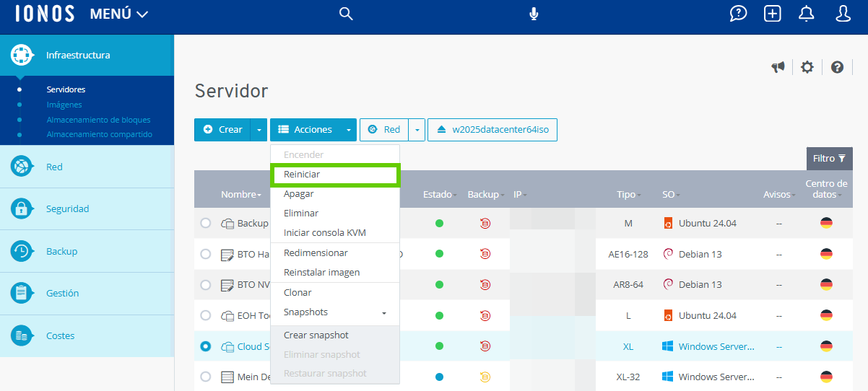Click the IONOS logo
The image size is (868, 391).
click(45, 14)
